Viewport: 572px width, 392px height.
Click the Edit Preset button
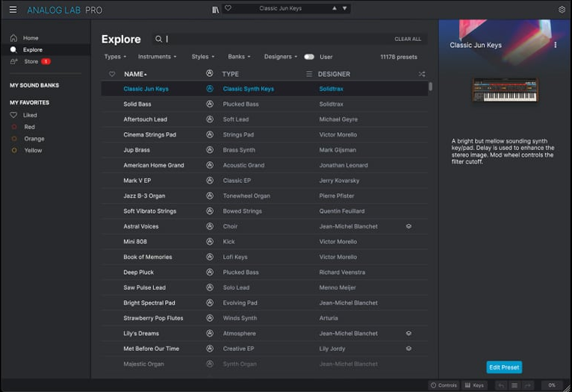[x=504, y=367]
